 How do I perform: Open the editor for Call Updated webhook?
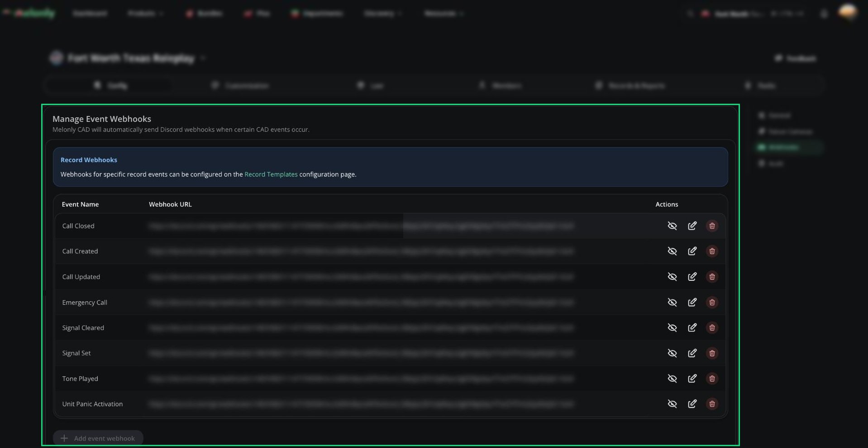(692, 276)
